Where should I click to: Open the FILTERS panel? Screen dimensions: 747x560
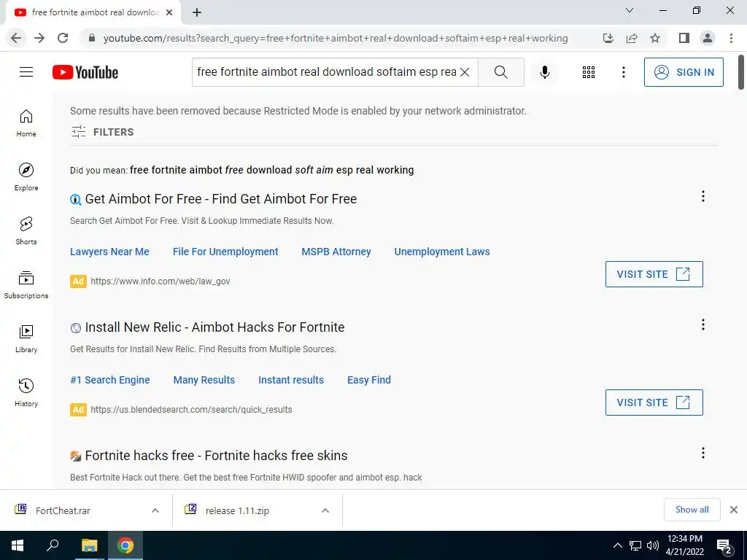[102, 132]
